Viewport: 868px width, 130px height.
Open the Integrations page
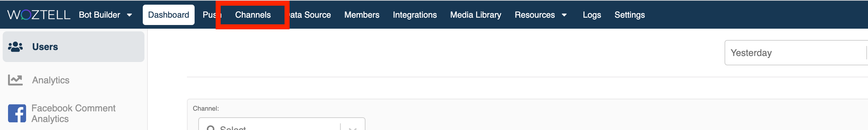pos(415,15)
